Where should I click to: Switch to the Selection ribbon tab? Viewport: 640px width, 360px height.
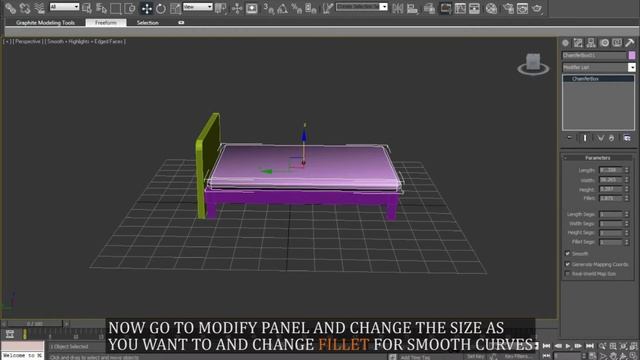147,23
